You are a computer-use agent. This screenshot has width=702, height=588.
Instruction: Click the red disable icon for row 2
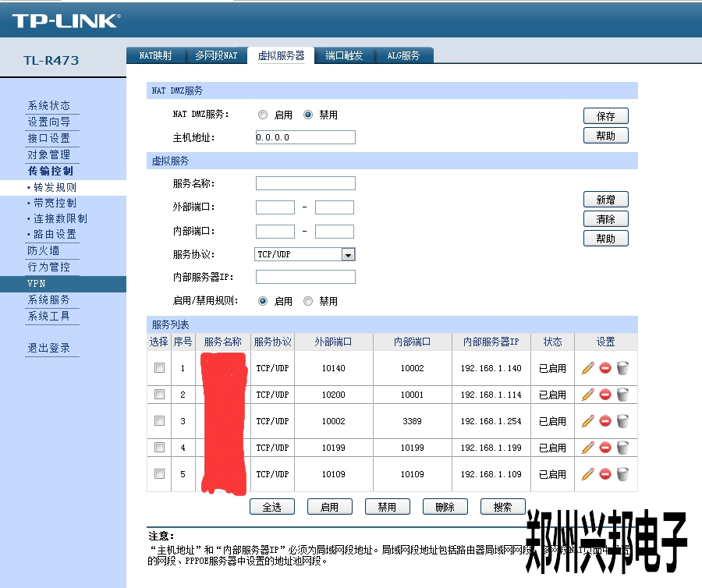(x=605, y=395)
